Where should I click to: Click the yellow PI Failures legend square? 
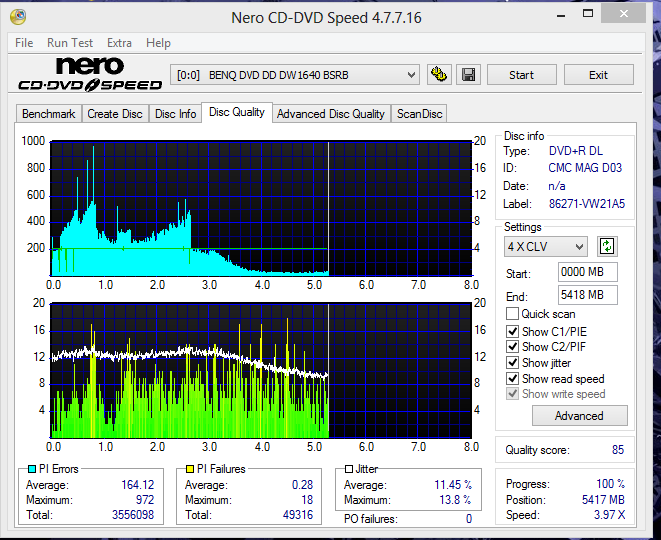[190, 469]
